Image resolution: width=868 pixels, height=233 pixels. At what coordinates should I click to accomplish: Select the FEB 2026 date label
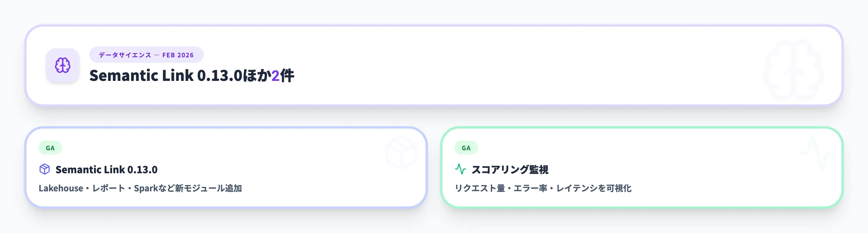178,55
